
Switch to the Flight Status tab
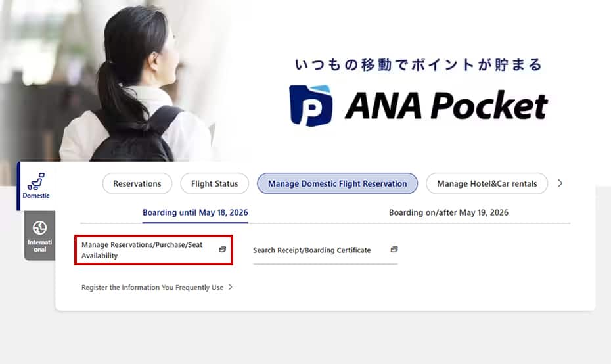click(214, 184)
